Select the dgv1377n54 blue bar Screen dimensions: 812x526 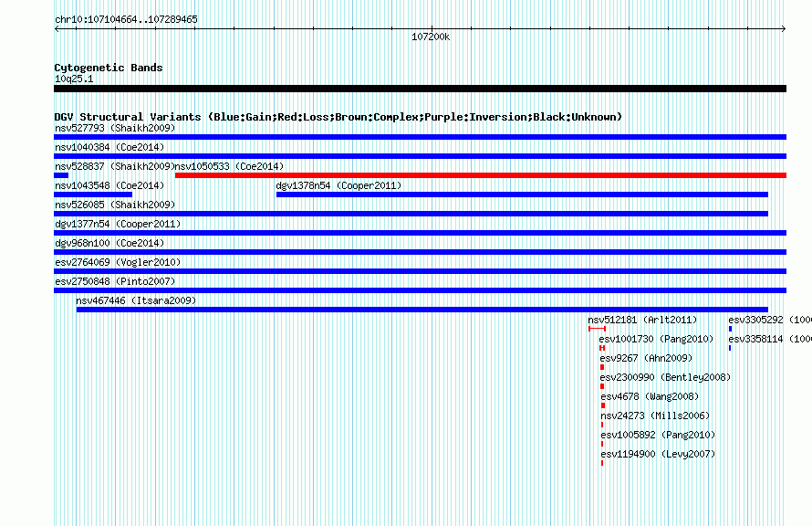(x=420, y=233)
